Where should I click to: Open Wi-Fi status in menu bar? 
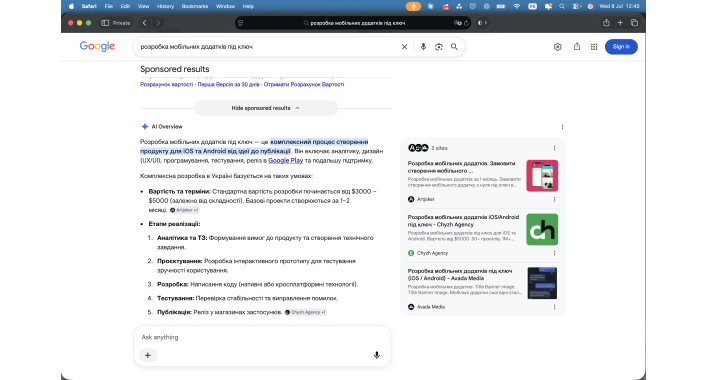pos(517,6)
